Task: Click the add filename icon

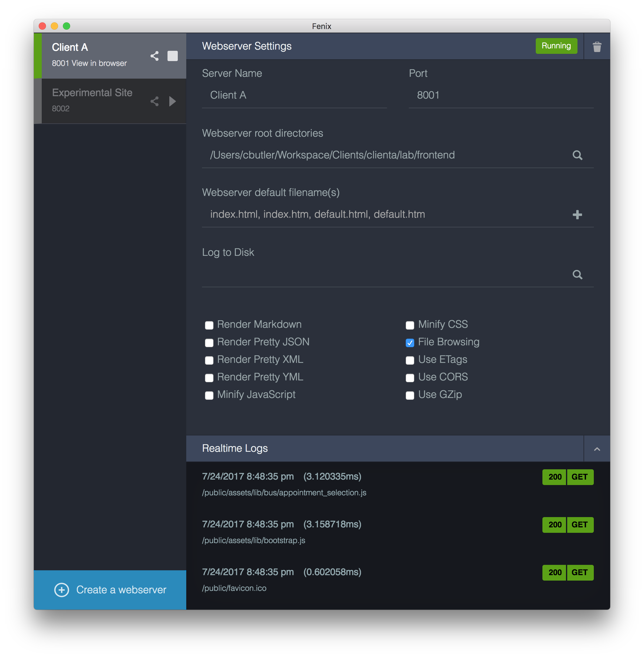Action: tap(577, 214)
